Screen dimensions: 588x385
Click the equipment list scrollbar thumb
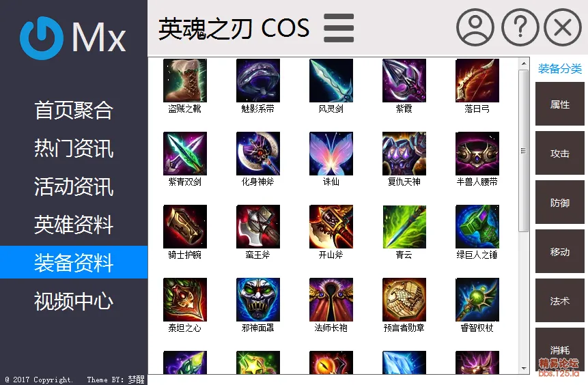click(524, 151)
